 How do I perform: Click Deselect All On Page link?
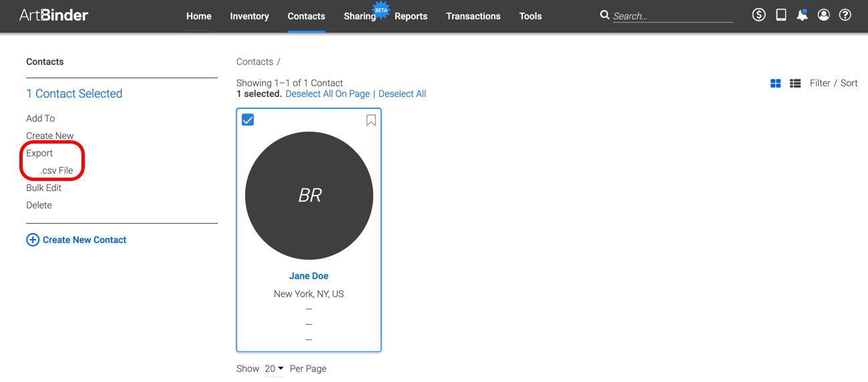(328, 93)
